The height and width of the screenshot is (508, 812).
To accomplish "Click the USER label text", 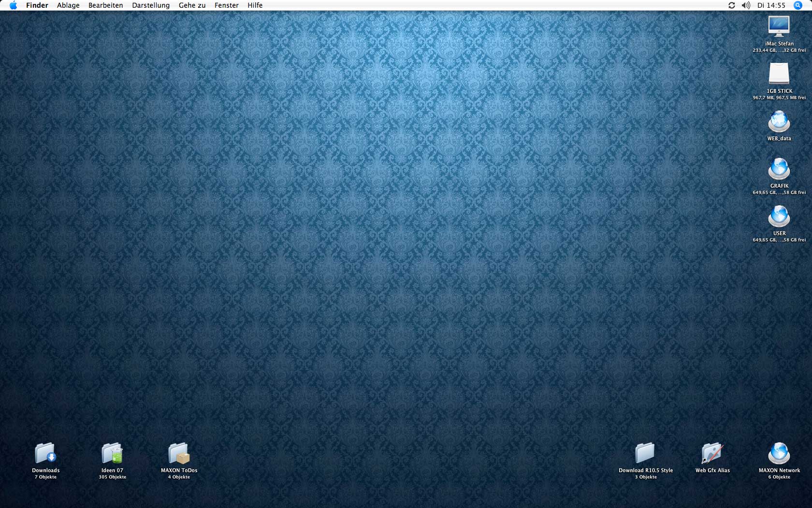I will (x=779, y=233).
